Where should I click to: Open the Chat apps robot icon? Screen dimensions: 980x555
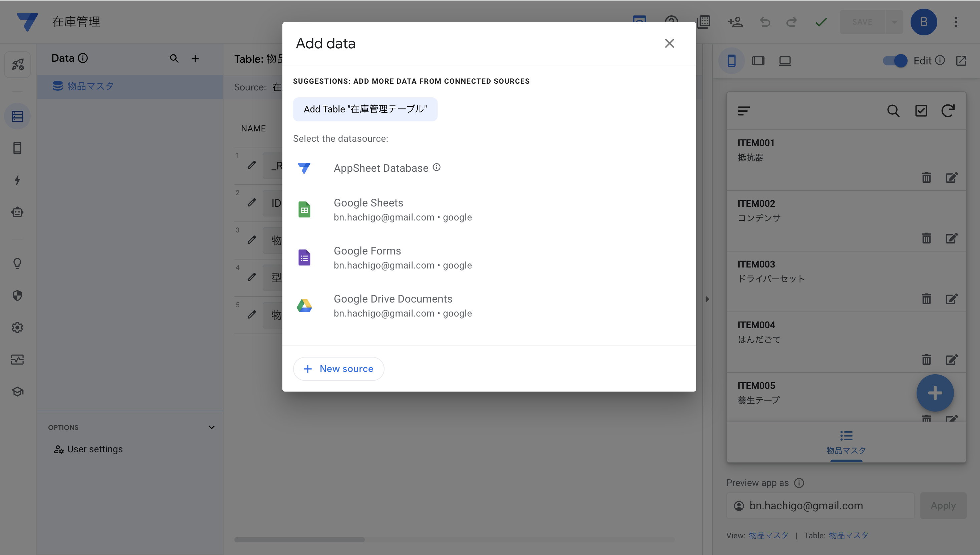[17, 212]
